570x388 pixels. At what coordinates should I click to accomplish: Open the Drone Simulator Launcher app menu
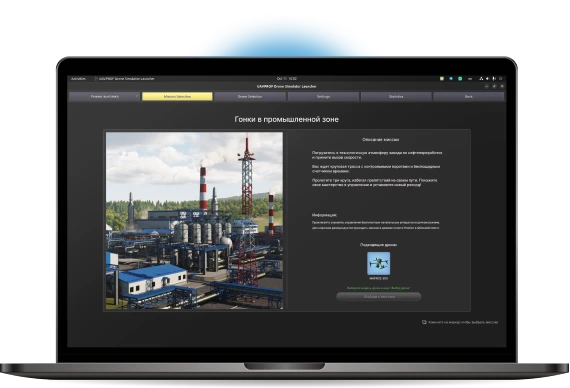[124, 79]
